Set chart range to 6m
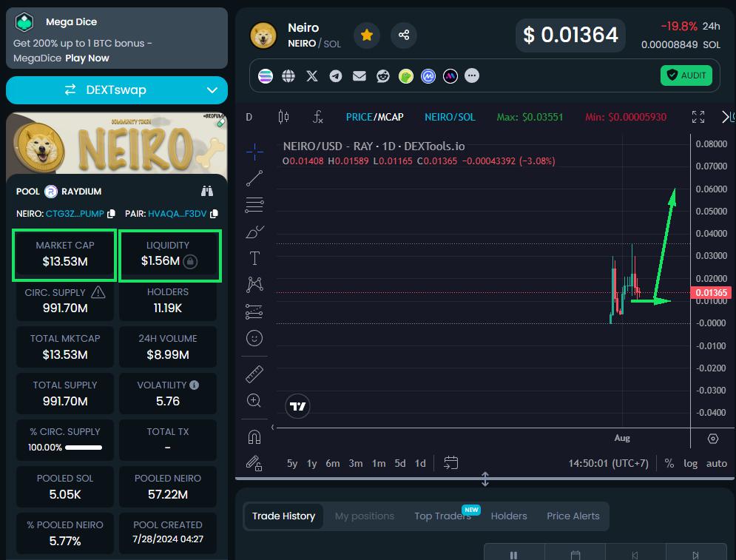The width and height of the screenshot is (736, 560). (x=333, y=463)
